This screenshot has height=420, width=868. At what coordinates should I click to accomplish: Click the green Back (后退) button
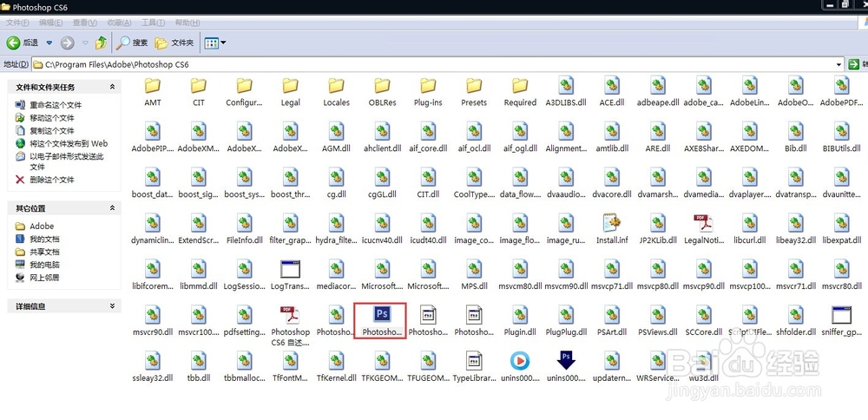tap(23, 43)
